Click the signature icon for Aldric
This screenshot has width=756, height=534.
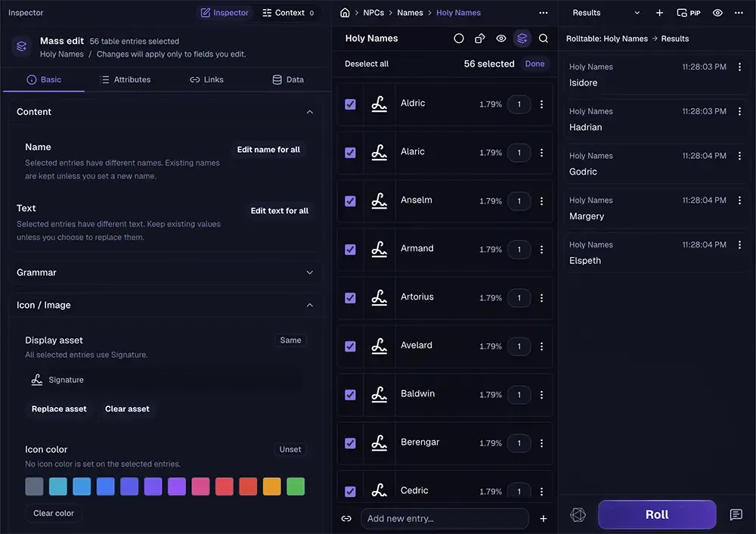[x=379, y=104]
